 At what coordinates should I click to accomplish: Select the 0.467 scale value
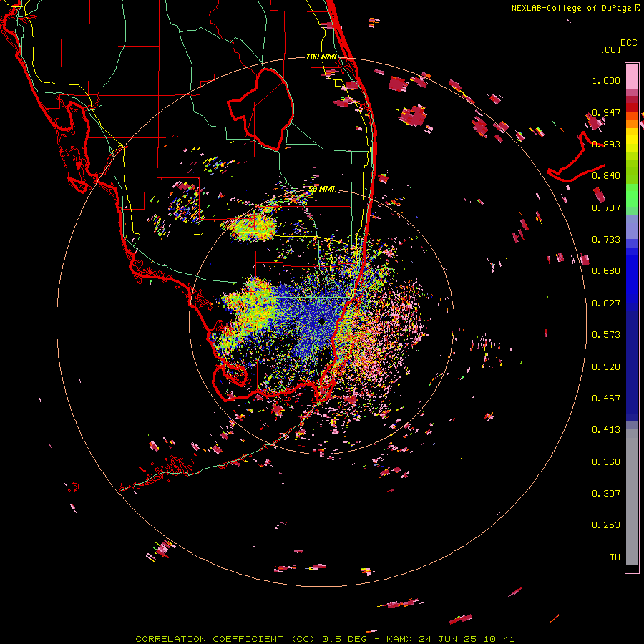pos(606,399)
